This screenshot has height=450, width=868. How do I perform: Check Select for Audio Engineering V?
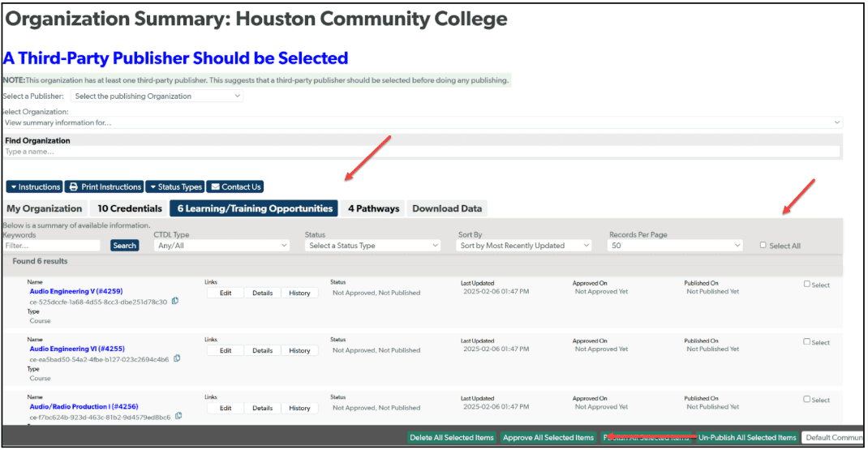point(806,284)
